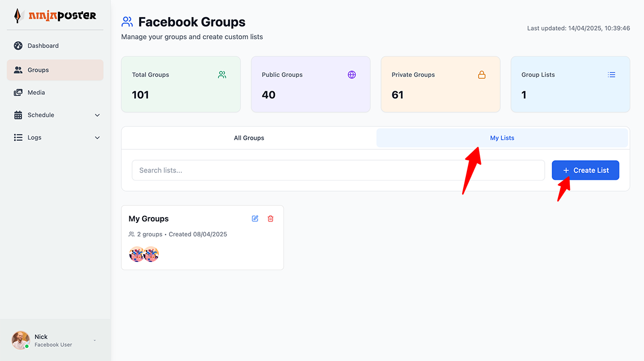Click the second group avatar in My Groups
The height and width of the screenshot is (361, 644).
(152, 254)
